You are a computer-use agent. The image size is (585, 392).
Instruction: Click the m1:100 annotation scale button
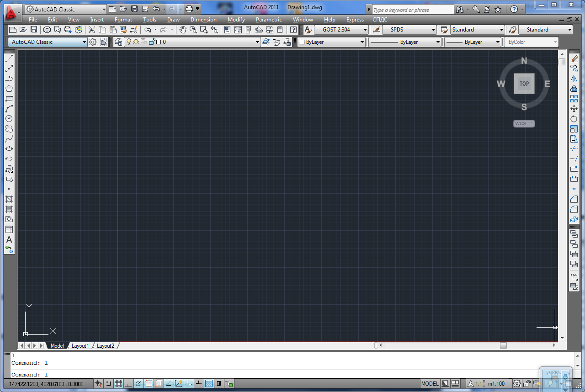(x=496, y=384)
